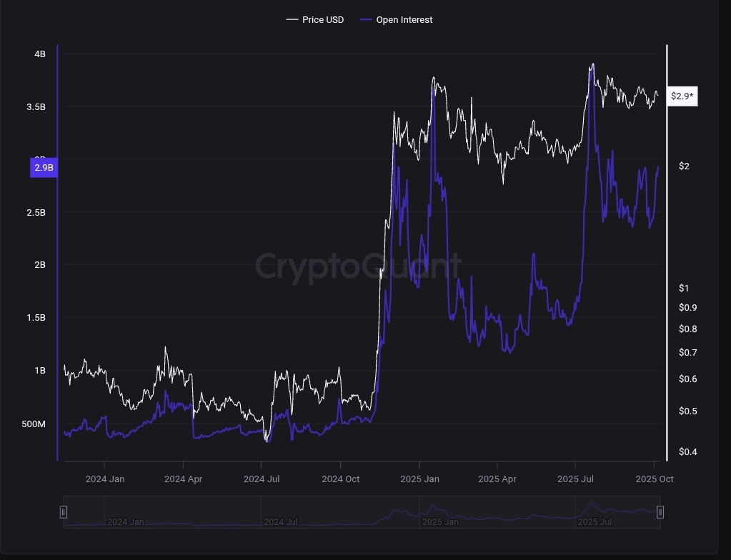Click the 2024 Jul x-axis label
The image size is (731, 560).
pos(262,479)
